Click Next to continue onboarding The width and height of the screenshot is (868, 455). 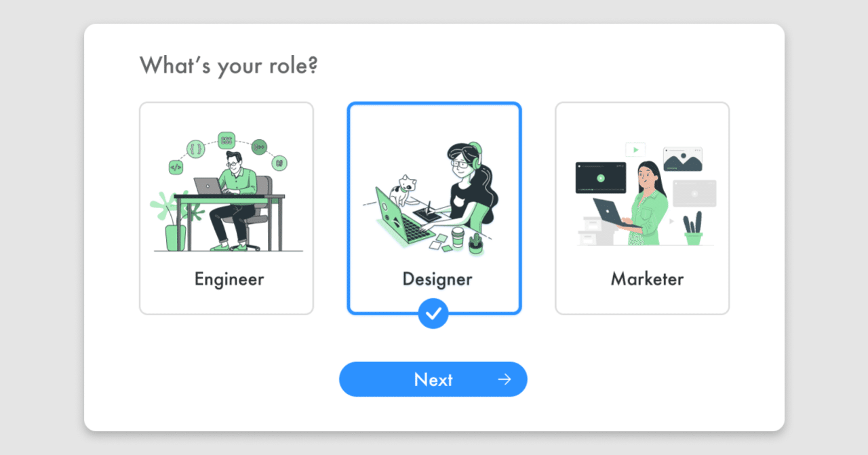[x=433, y=379]
